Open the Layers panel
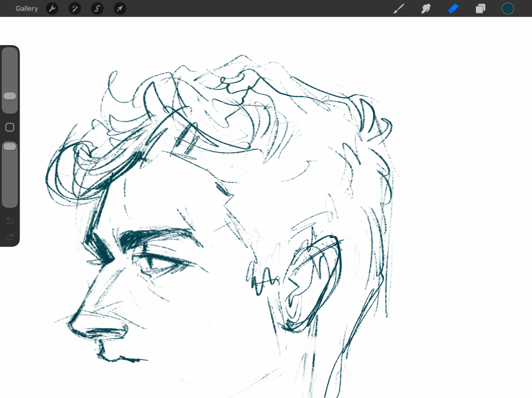This screenshot has height=398, width=532. click(x=481, y=8)
